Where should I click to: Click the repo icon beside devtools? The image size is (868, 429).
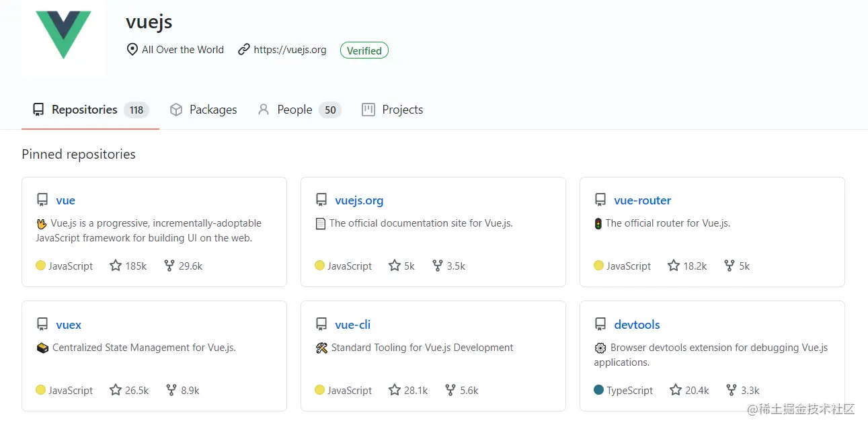coord(600,325)
